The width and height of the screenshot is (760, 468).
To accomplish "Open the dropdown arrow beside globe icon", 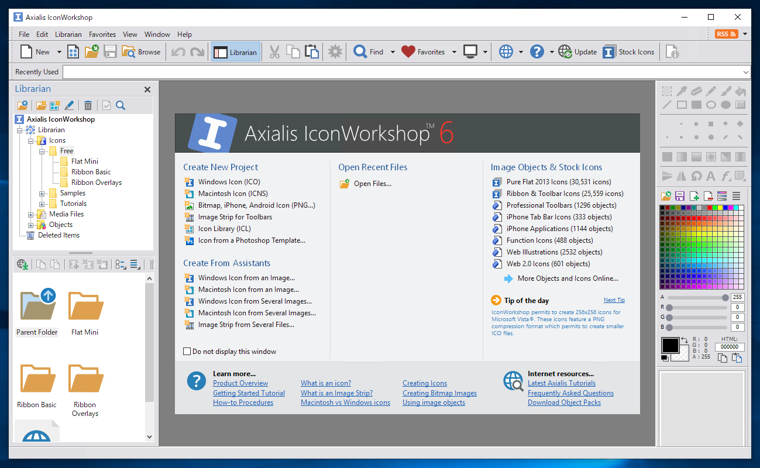I will pos(521,52).
